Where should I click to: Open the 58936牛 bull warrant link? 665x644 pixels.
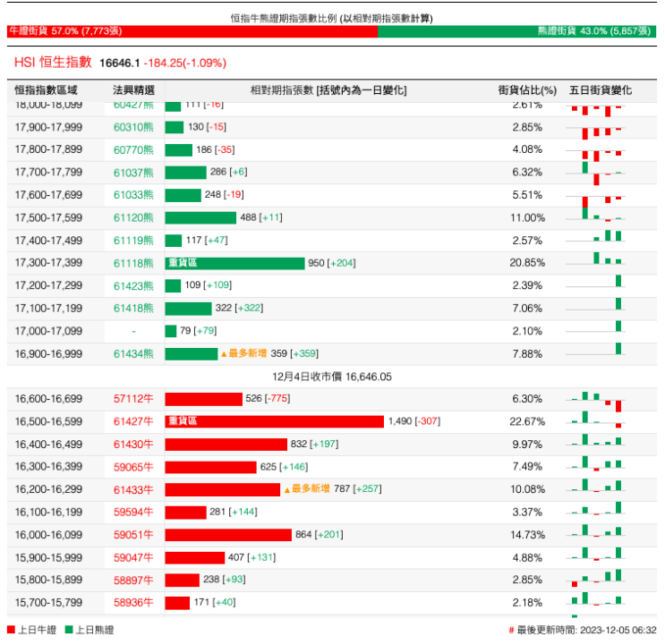tap(133, 603)
